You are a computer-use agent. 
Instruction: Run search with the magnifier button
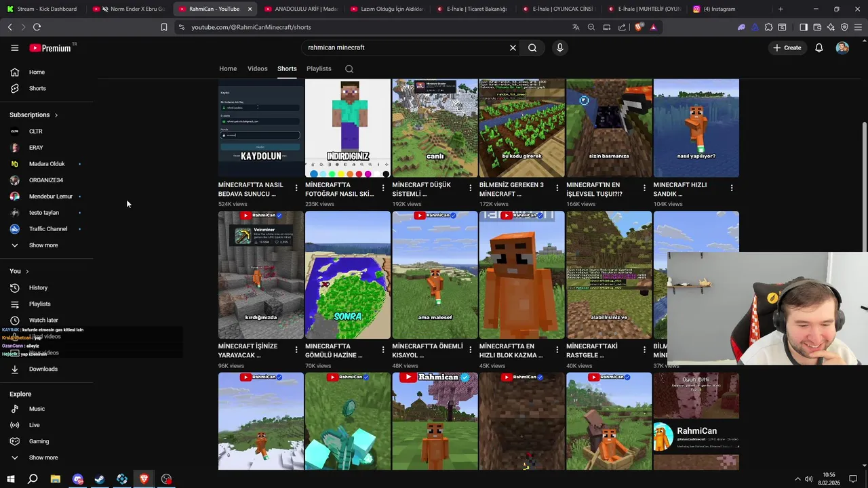click(x=532, y=47)
